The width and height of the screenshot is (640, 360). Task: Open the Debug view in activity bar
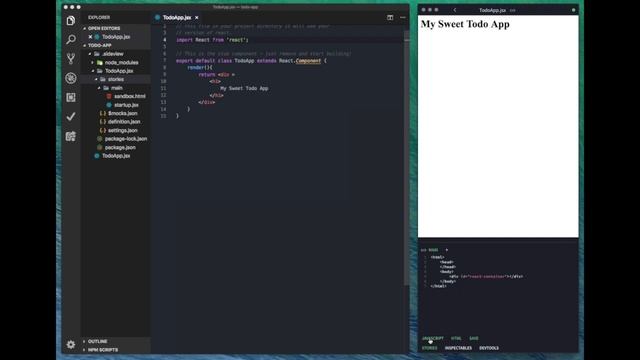(x=71, y=78)
